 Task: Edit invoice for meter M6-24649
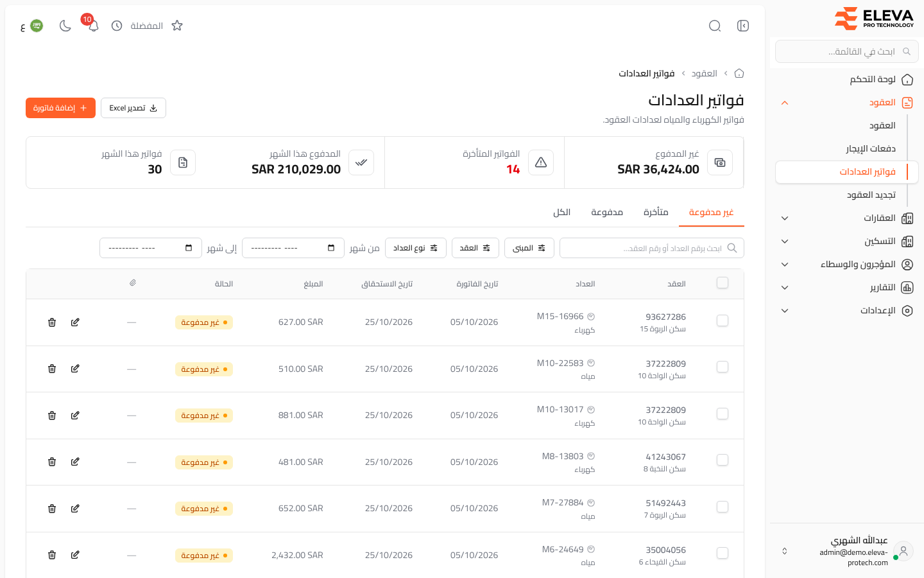pos(75,555)
